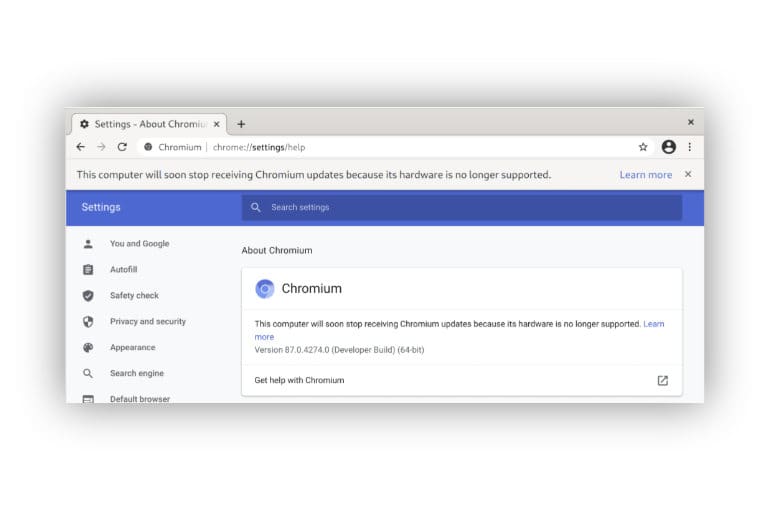780x510 pixels.
Task: Open the Default browser section
Action: coord(140,399)
